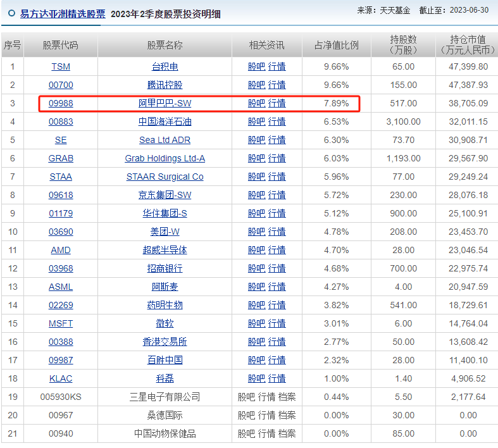Open stock code 00700 link
The height and width of the screenshot is (448, 498).
pos(61,85)
